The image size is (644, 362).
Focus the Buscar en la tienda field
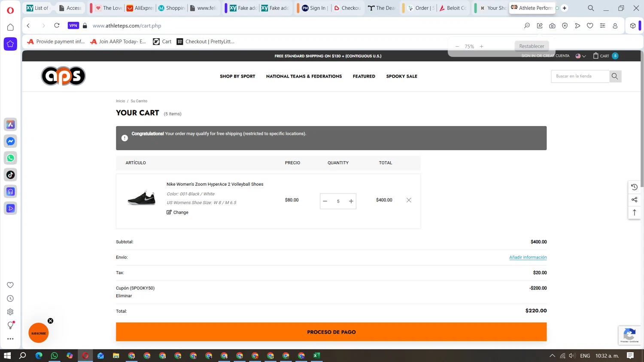click(x=580, y=76)
